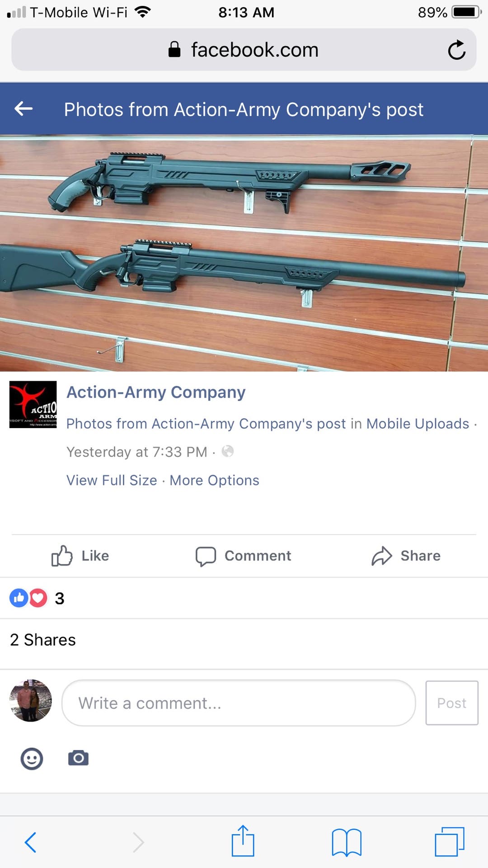488x868 pixels.
Task: Focus the Write a comment field
Action: pyautogui.click(x=239, y=703)
